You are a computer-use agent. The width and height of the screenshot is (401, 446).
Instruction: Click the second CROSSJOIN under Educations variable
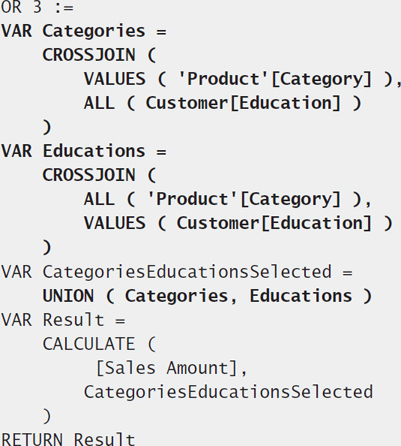point(89,175)
